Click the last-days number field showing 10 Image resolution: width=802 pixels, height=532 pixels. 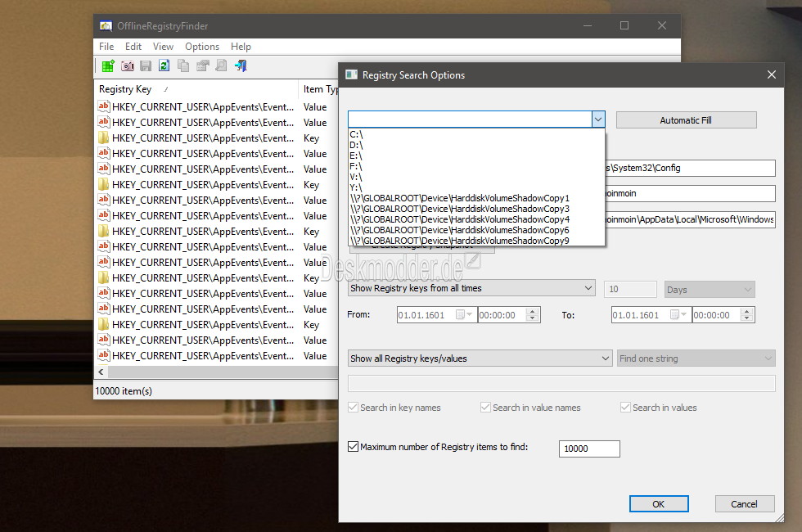(630, 289)
